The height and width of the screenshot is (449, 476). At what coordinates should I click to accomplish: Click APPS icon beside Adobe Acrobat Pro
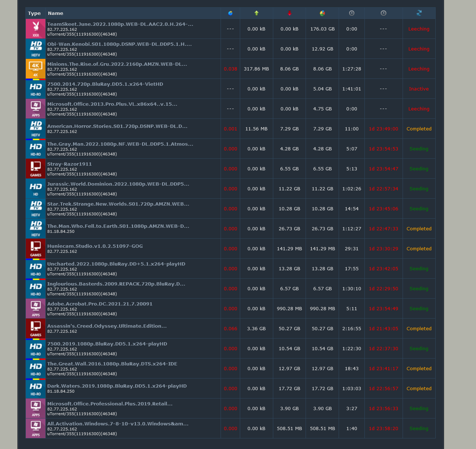click(36, 308)
